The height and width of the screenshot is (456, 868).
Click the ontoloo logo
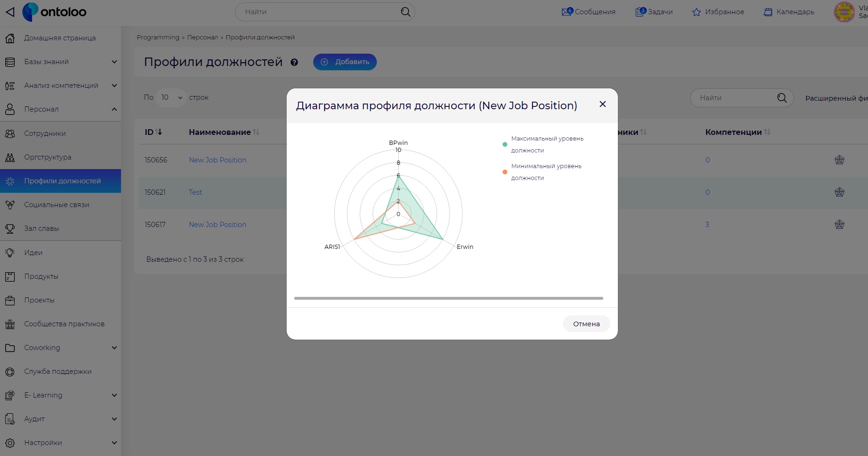55,12
